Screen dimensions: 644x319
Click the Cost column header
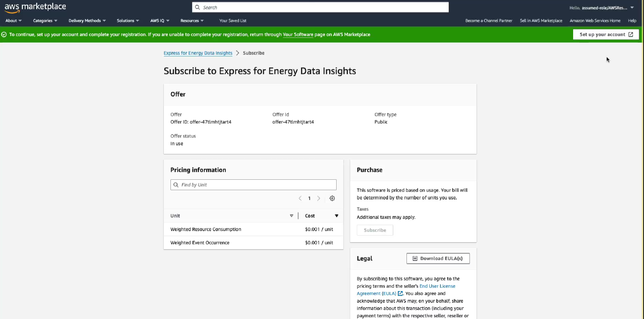click(310, 216)
